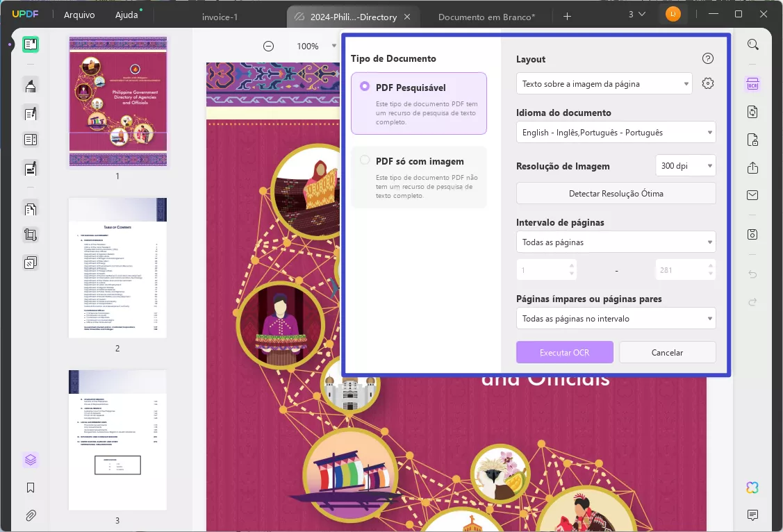Open the Ajuda menu
This screenshot has width=783, height=532.
click(x=127, y=15)
